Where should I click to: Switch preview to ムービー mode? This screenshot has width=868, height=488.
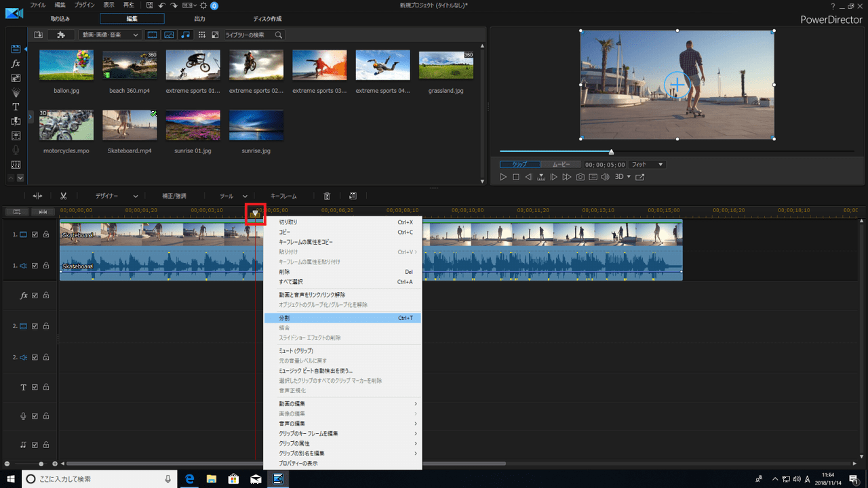560,165
